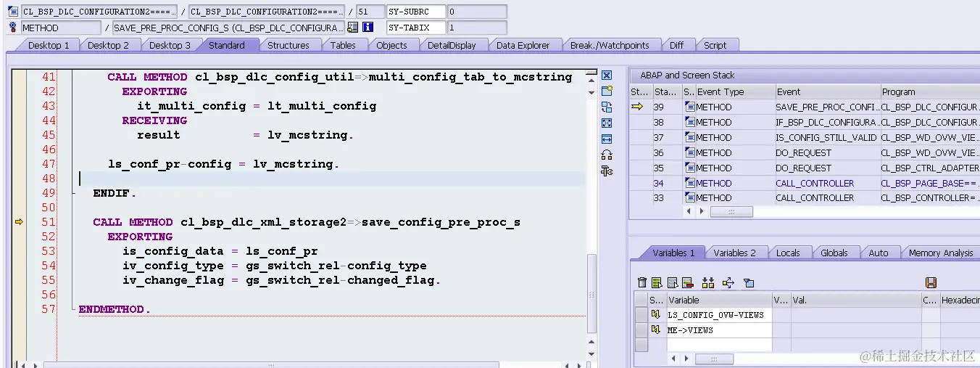Click the cyan filter icon in Variables toolbar
Image resolution: width=980 pixels, height=368 pixels.
749,282
